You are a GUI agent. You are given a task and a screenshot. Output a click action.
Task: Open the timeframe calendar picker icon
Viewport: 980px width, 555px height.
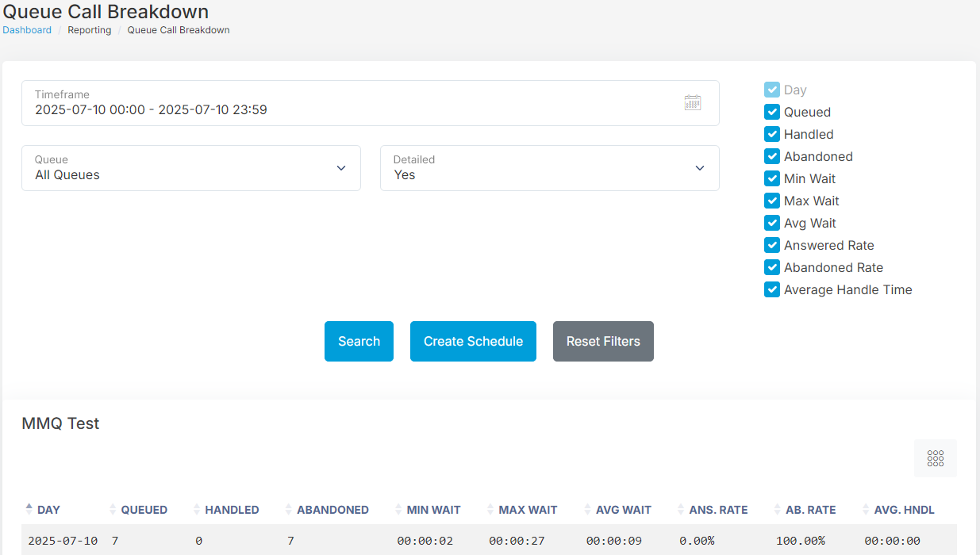(693, 102)
